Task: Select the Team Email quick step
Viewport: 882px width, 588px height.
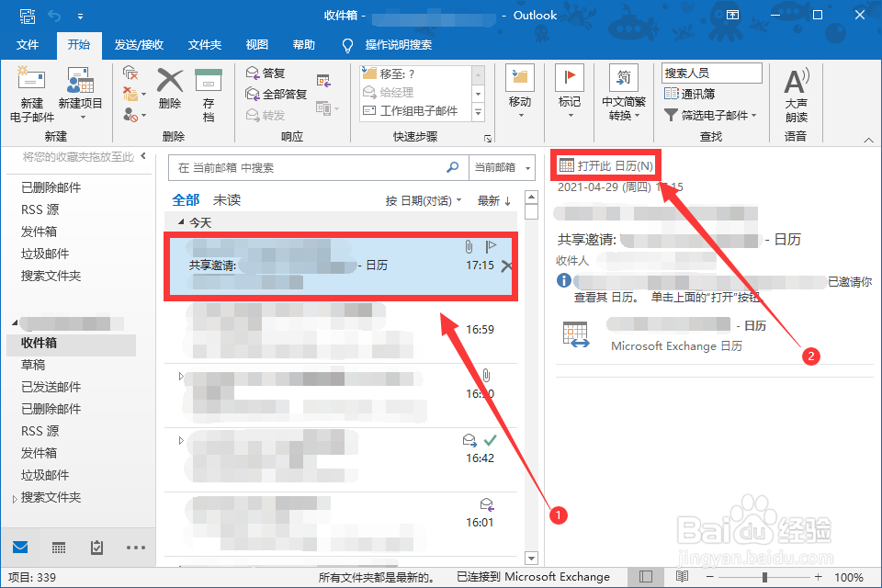Action: [415, 111]
